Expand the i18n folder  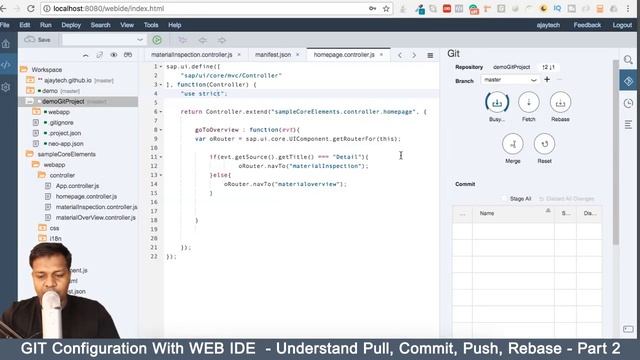pyautogui.click(x=42, y=238)
